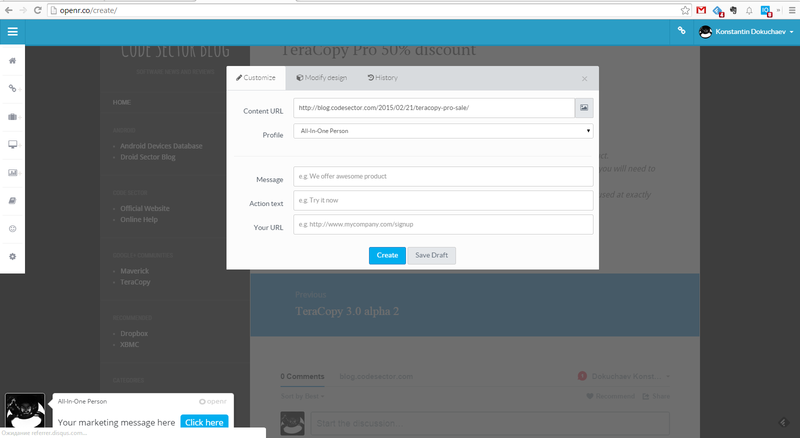The image size is (800, 438).
Task: Open the Chrome main menu icon
Action: click(792, 10)
